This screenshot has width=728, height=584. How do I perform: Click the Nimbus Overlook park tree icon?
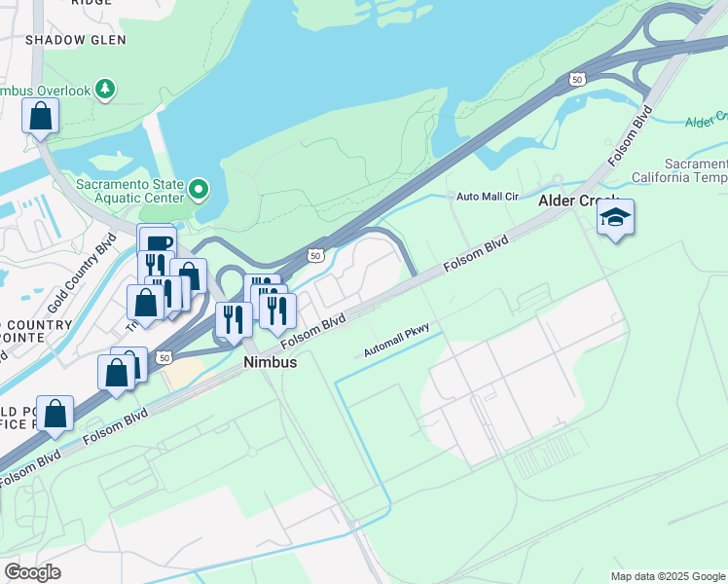[x=105, y=90]
